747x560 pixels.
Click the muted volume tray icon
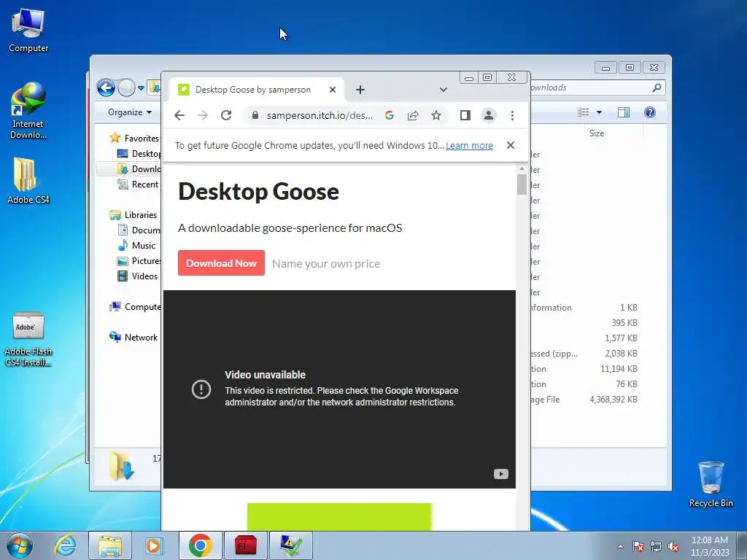[673, 546]
